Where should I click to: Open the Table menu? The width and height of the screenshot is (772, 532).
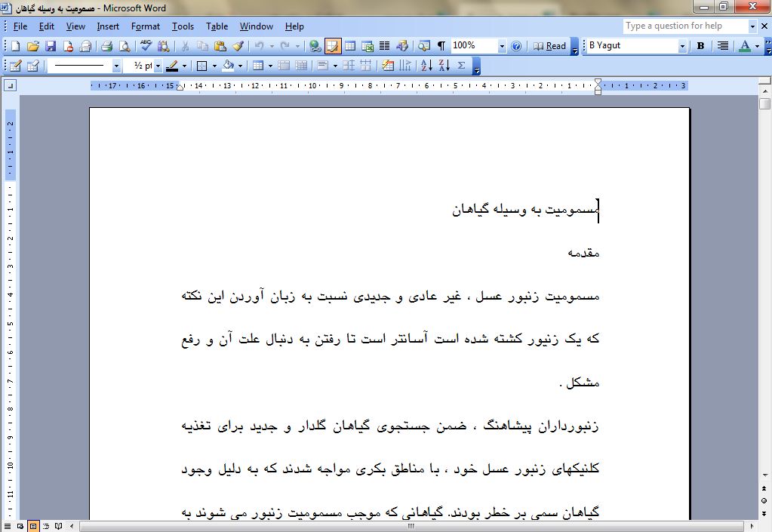tap(217, 26)
